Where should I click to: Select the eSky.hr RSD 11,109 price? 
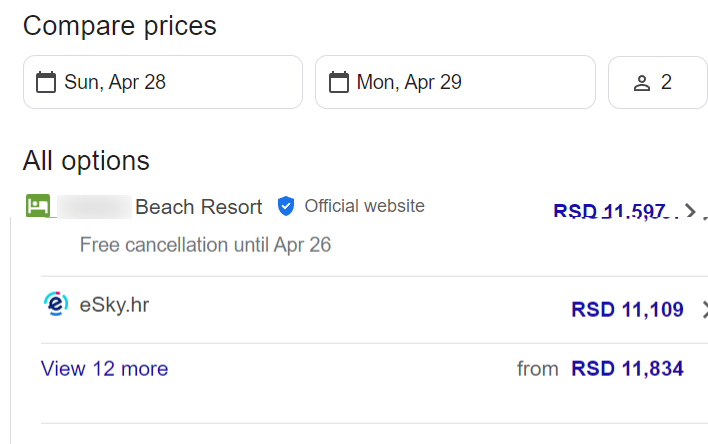(x=627, y=310)
